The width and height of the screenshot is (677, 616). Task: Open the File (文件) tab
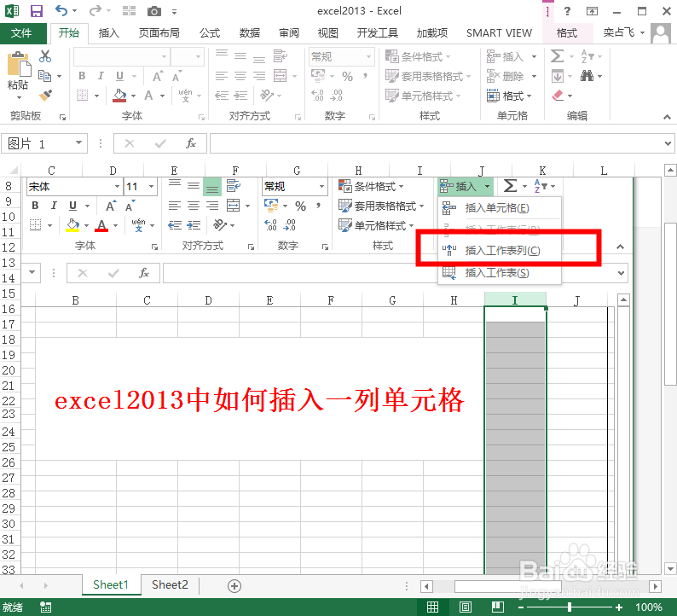pos(21,33)
